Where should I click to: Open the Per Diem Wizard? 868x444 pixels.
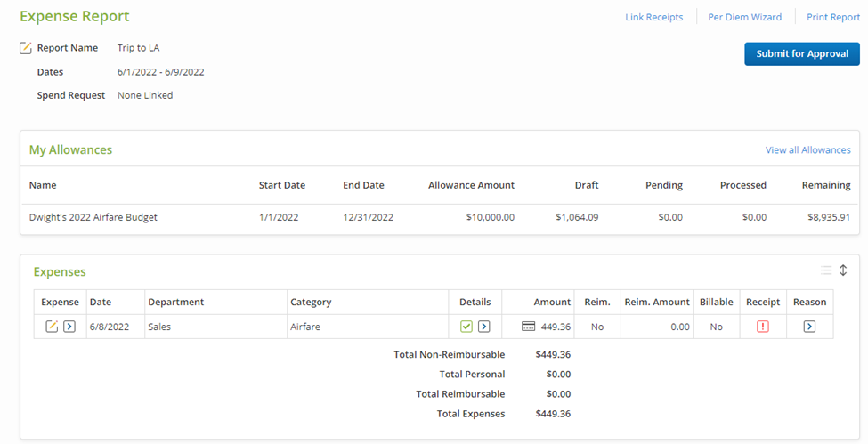744,17
